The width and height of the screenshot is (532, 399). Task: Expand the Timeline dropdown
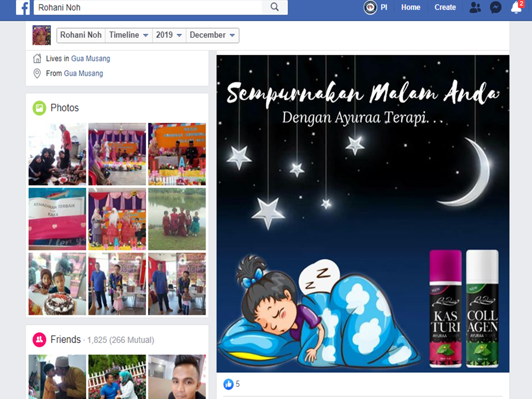click(129, 35)
